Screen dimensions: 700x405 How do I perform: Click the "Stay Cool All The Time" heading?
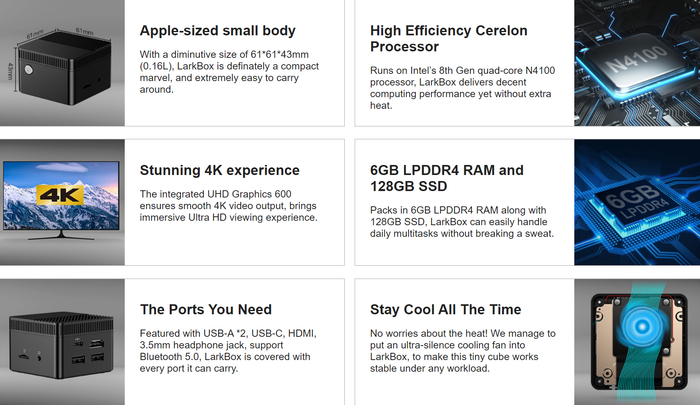pyautogui.click(x=445, y=309)
